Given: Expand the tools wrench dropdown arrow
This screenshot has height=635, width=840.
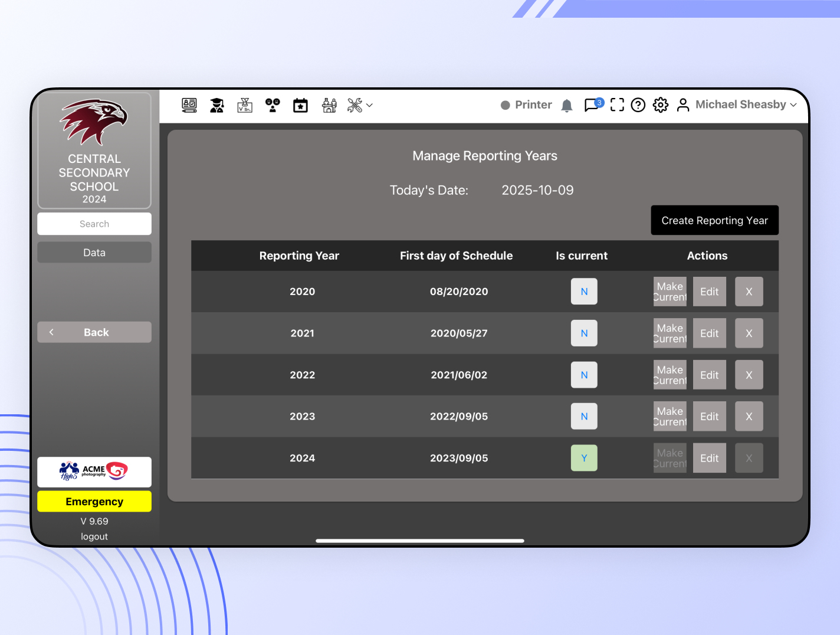Looking at the screenshot, I should [369, 105].
